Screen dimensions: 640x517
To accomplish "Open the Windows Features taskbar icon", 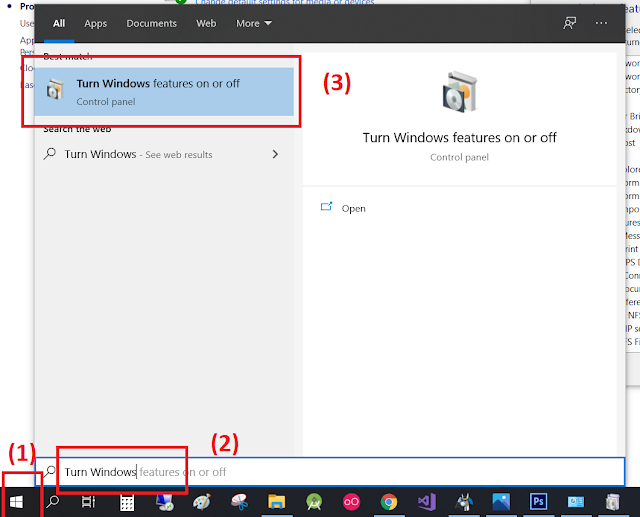I will coord(613,502).
